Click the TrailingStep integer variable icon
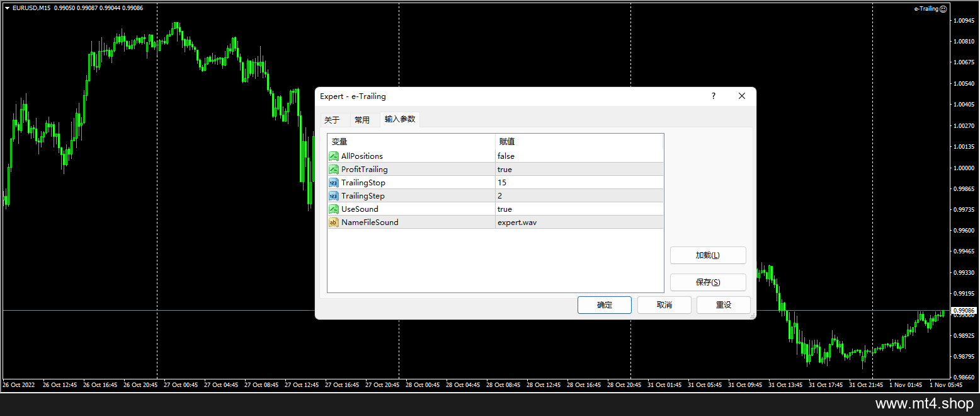This screenshot has height=416, width=980. click(334, 196)
